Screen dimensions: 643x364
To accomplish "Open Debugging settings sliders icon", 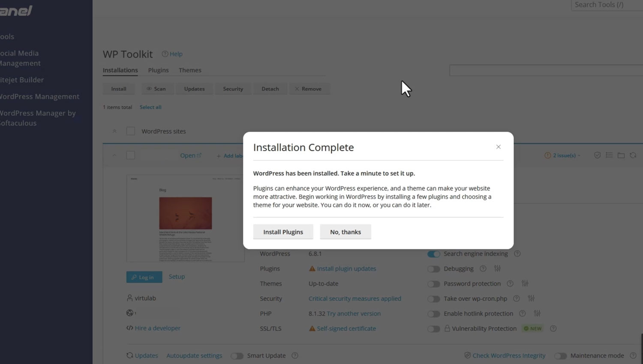I will [x=497, y=269].
